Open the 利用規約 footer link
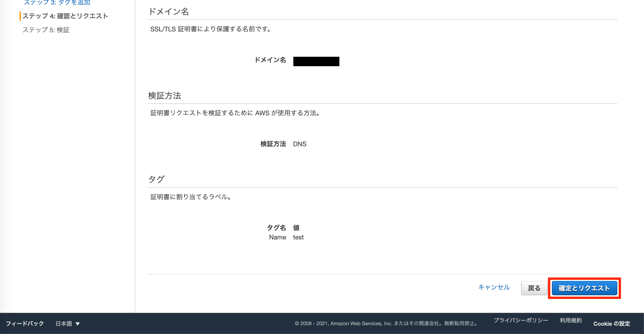Image resolution: width=644 pixels, height=334 pixels. coord(571,320)
